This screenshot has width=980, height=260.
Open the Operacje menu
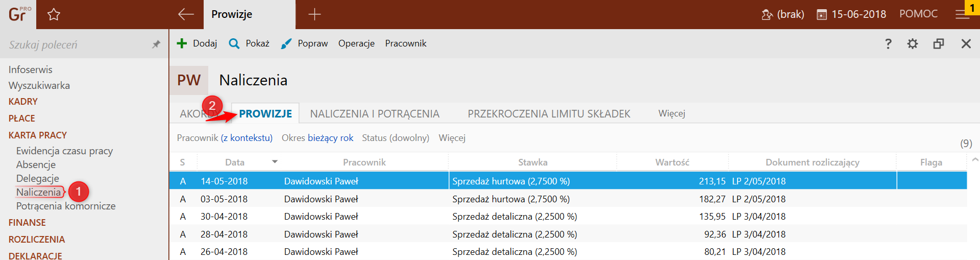pos(356,43)
